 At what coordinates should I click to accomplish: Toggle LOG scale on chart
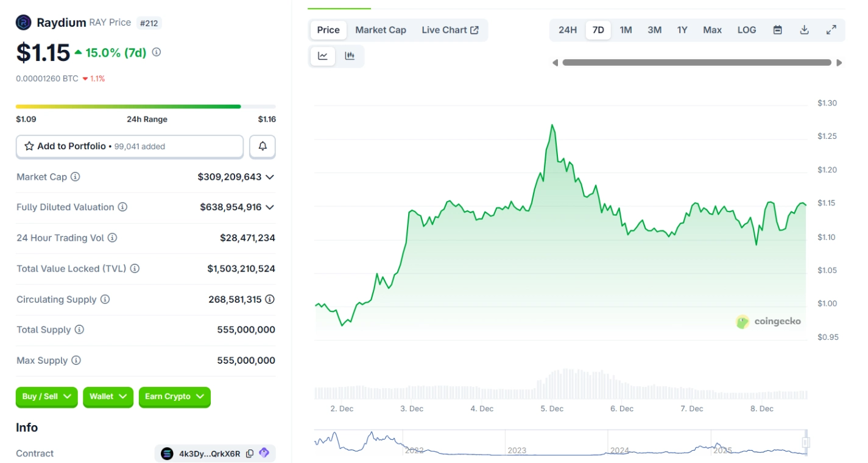pyautogui.click(x=746, y=30)
